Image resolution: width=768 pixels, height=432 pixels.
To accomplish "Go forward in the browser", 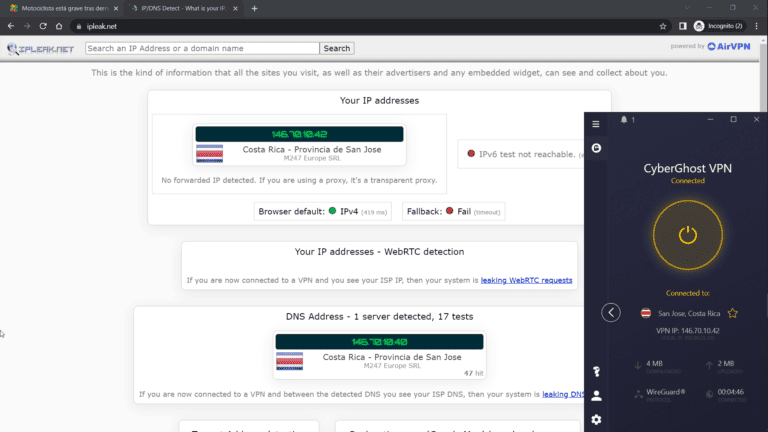I will pos(27,26).
